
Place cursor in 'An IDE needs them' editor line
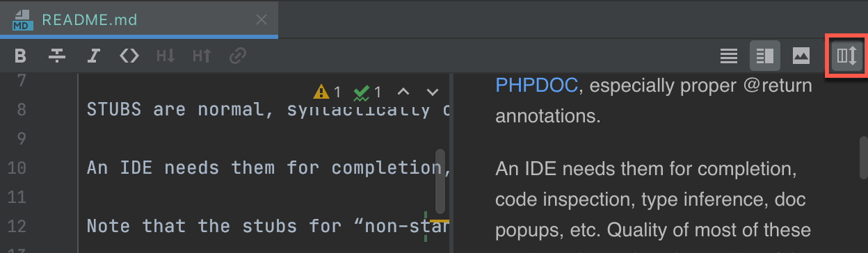268,168
